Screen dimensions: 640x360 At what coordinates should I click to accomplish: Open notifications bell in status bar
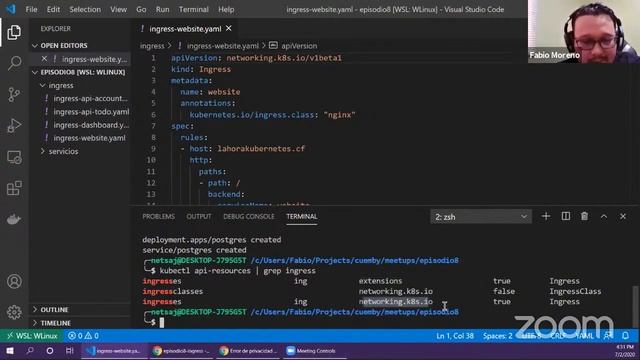pyautogui.click(x=625, y=336)
